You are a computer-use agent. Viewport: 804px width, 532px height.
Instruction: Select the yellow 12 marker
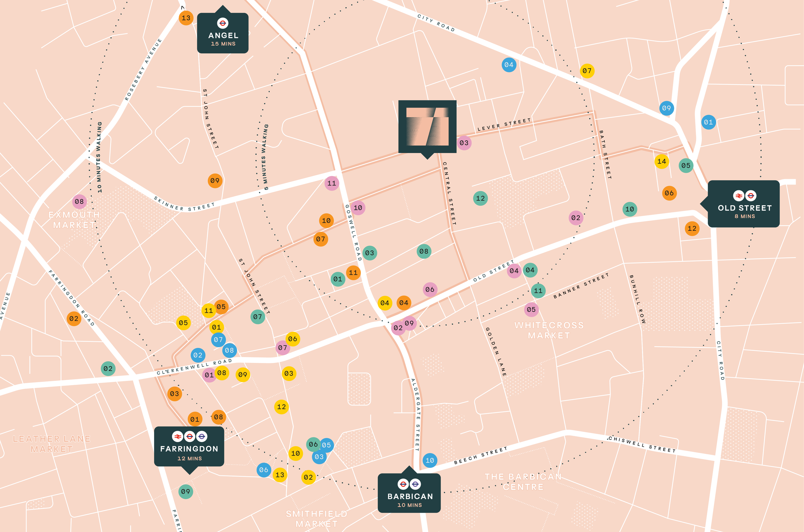(281, 407)
